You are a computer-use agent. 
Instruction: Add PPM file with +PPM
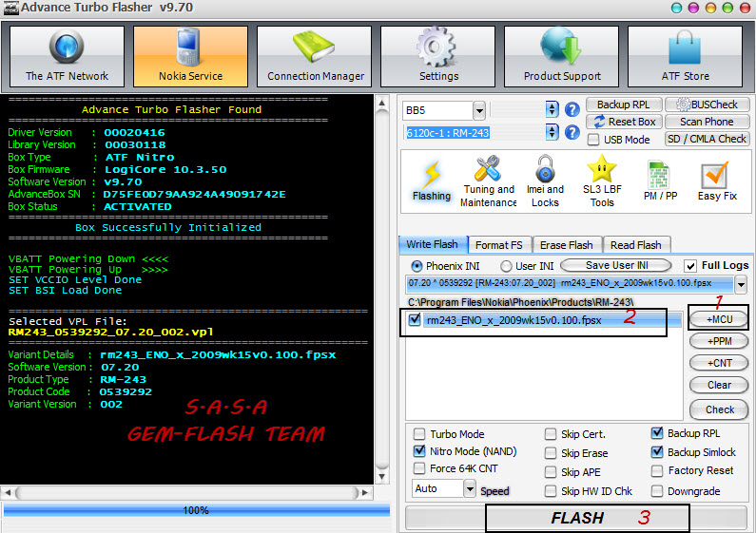(x=719, y=341)
